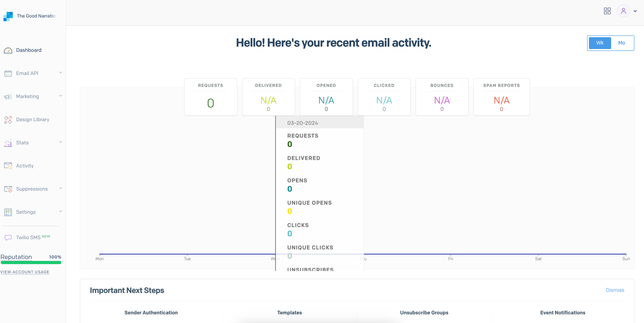Expand the Settings section
The image size is (644, 323).
[60, 211]
